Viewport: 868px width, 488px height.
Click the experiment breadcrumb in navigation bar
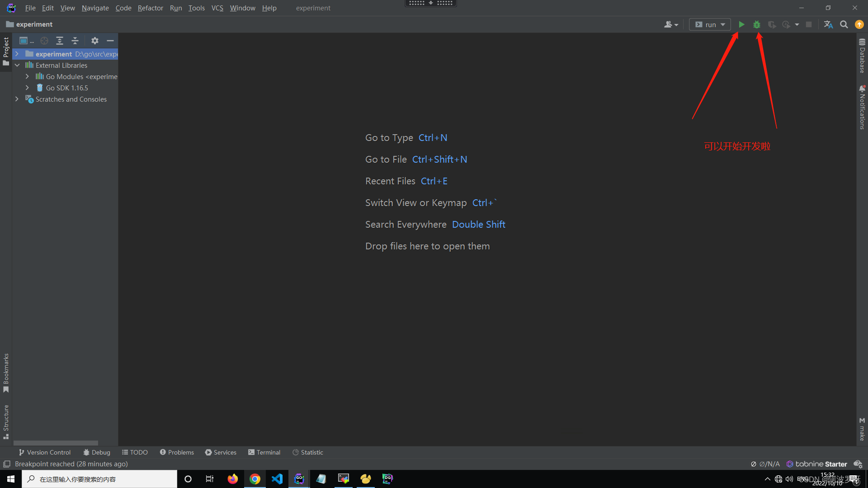(29, 24)
